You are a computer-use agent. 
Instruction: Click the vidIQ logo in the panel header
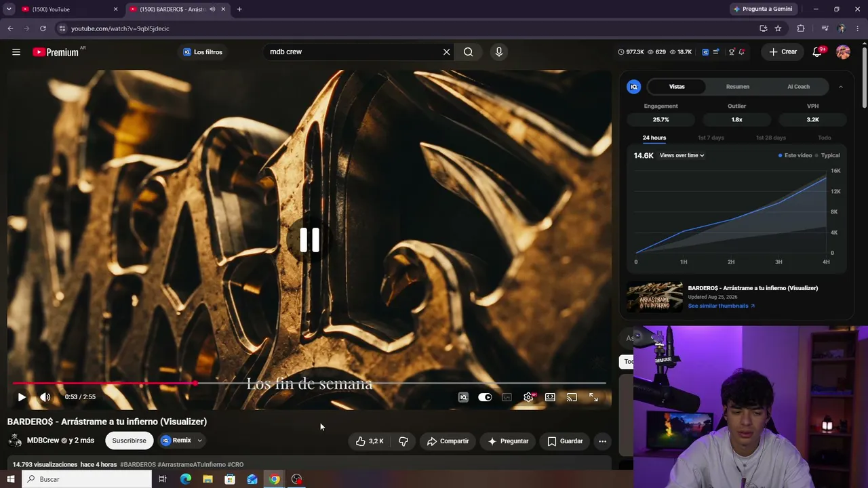633,87
